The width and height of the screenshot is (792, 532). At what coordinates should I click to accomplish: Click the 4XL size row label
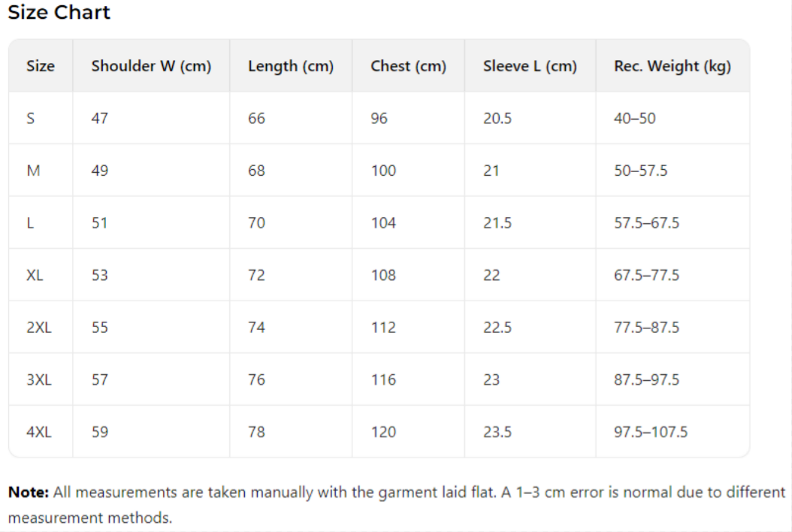[38, 432]
